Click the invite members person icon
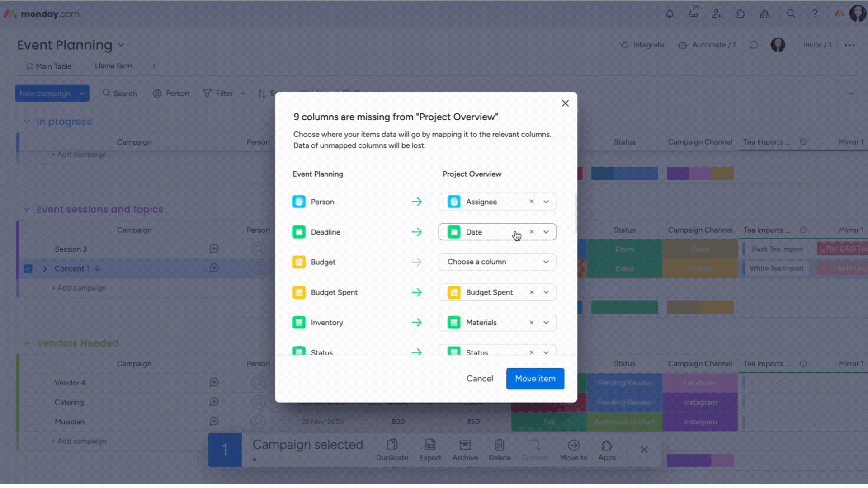Screen dimensions: 868x488 tap(717, 14)
